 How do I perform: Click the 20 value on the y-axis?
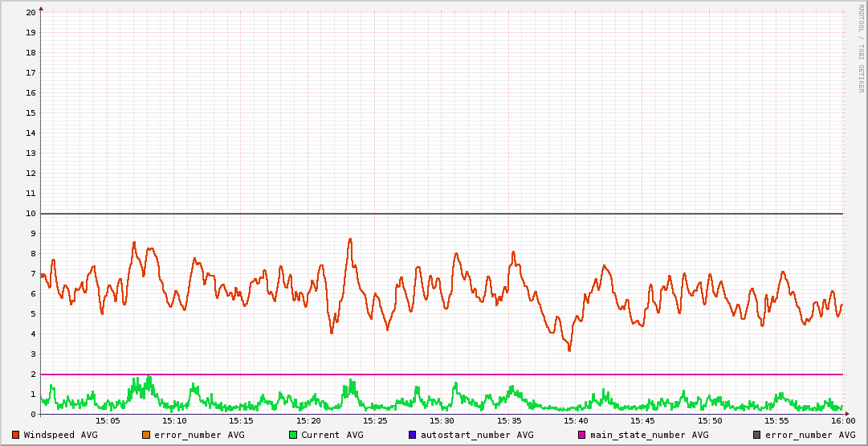(31, 12)
